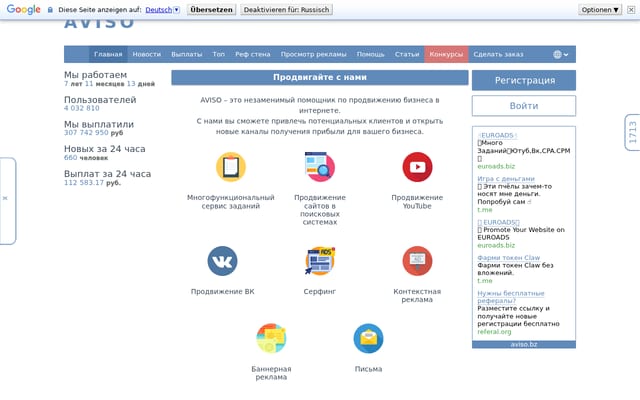Go to the Главная tab
The image size is (640, 400).
click(108, 54)
